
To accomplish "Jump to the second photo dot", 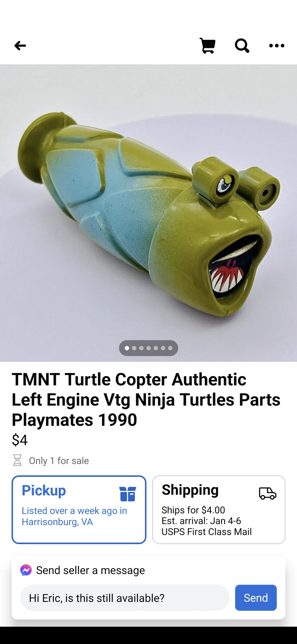I will pyautogui.click(x=134, y=348).
